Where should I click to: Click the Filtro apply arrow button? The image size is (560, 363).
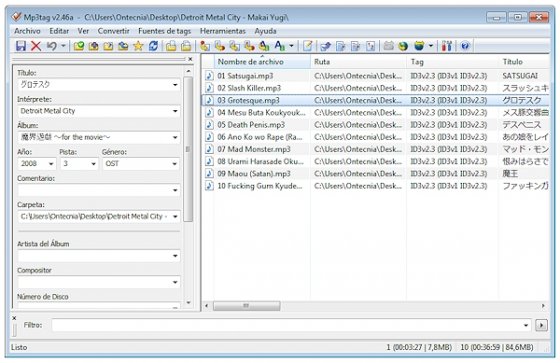541,325
